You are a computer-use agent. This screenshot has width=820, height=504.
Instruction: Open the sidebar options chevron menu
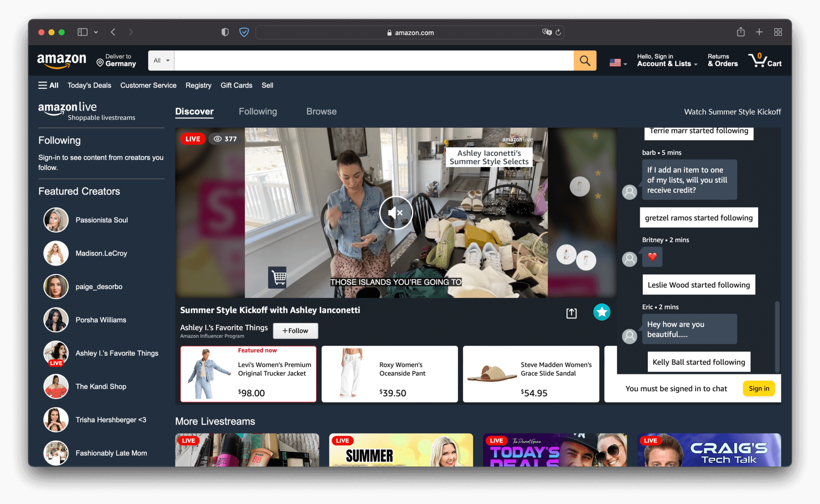[x=96, y=32]
